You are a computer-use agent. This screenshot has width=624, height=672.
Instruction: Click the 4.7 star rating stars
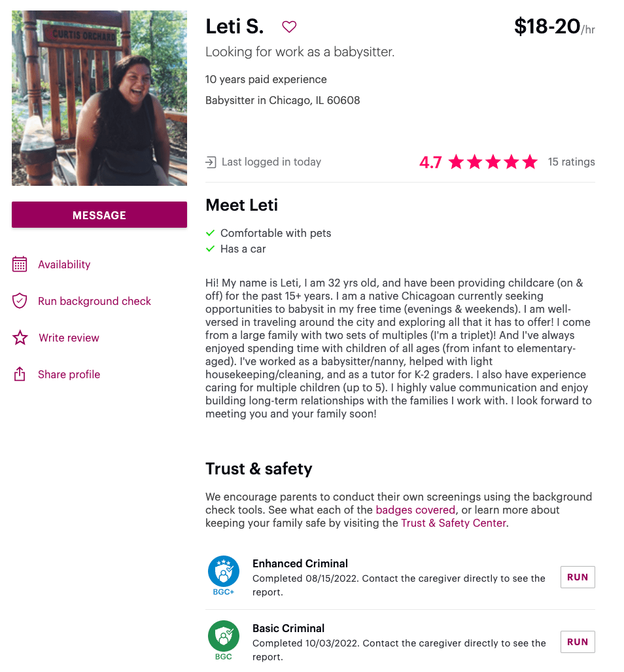[x=493, y=162]
